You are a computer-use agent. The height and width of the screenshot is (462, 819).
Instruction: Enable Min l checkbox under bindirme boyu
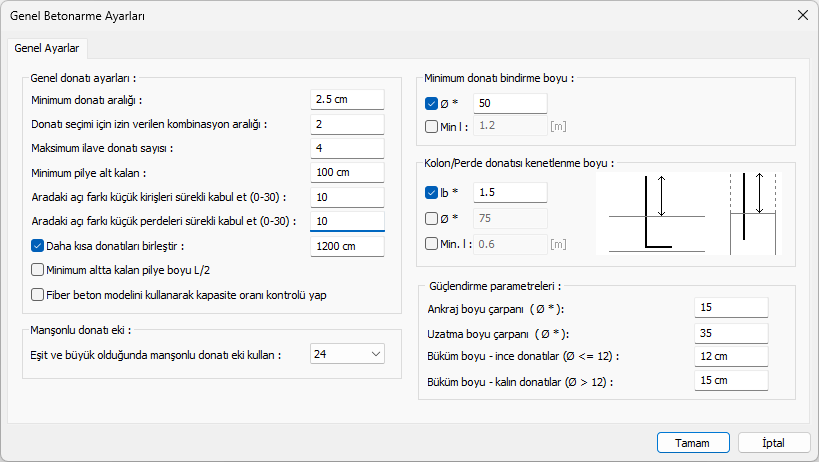click(431, 126)
